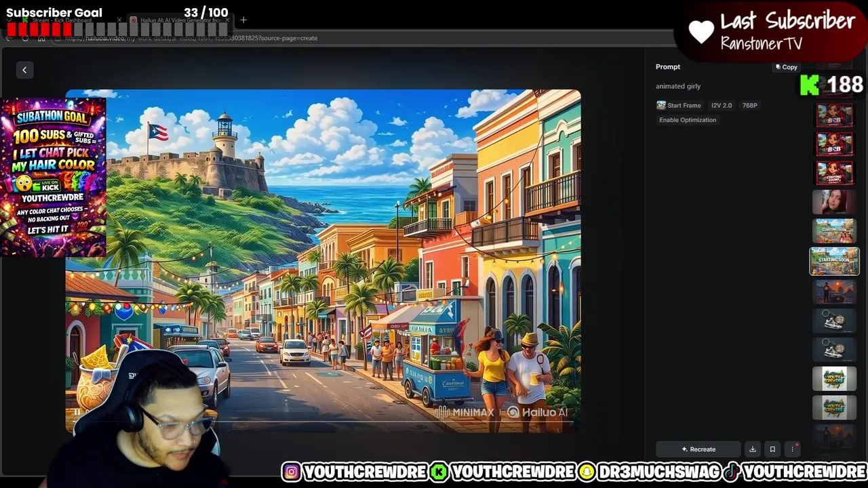This screenshot has height=488, width=868.
Task: Pause the video with the player pause icon
Action: [77, 411]
